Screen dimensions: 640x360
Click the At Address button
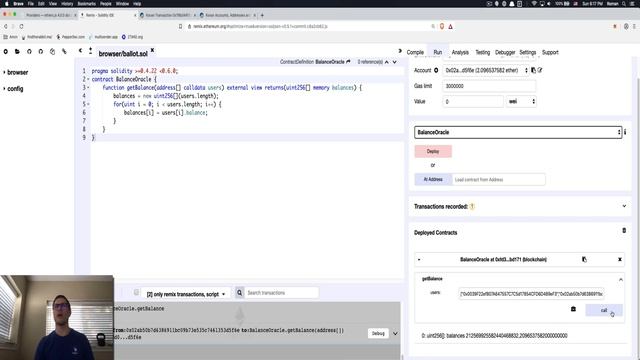[433, 179]
